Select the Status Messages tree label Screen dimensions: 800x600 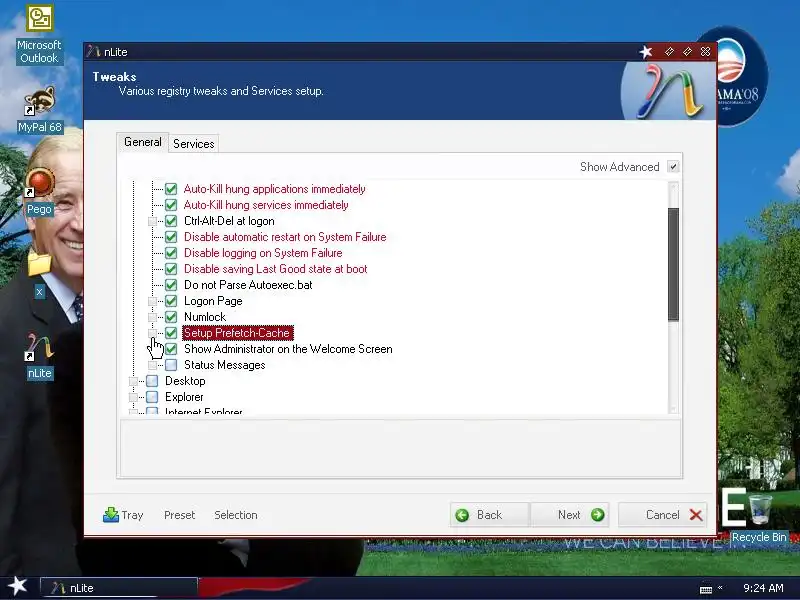point(224,365)
